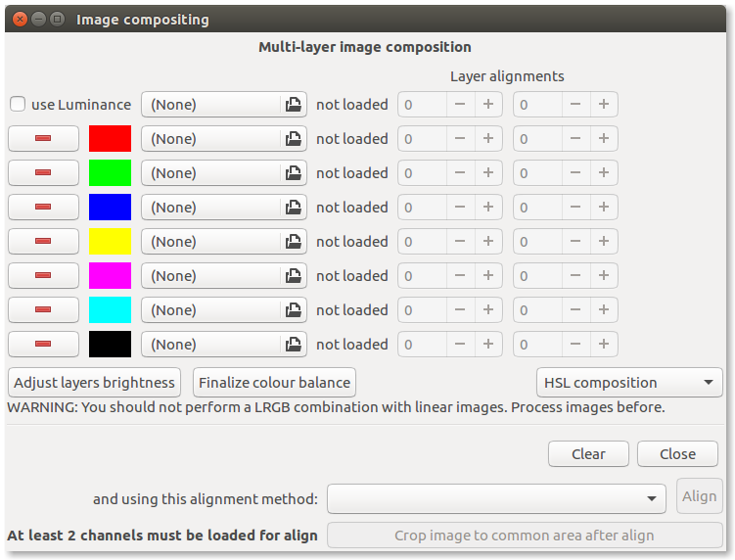Click Adjust layers brightness button
Screen dimensions: 735x560
[x=95, y=383]
